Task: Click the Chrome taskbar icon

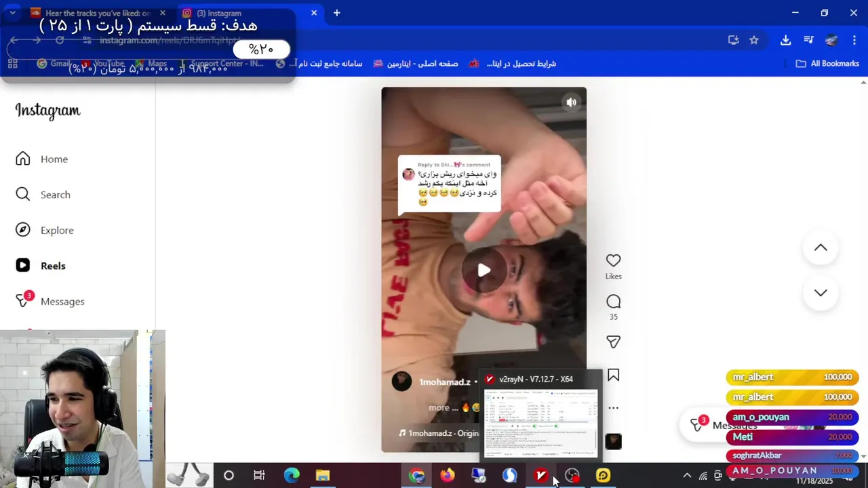Action: 416,475
